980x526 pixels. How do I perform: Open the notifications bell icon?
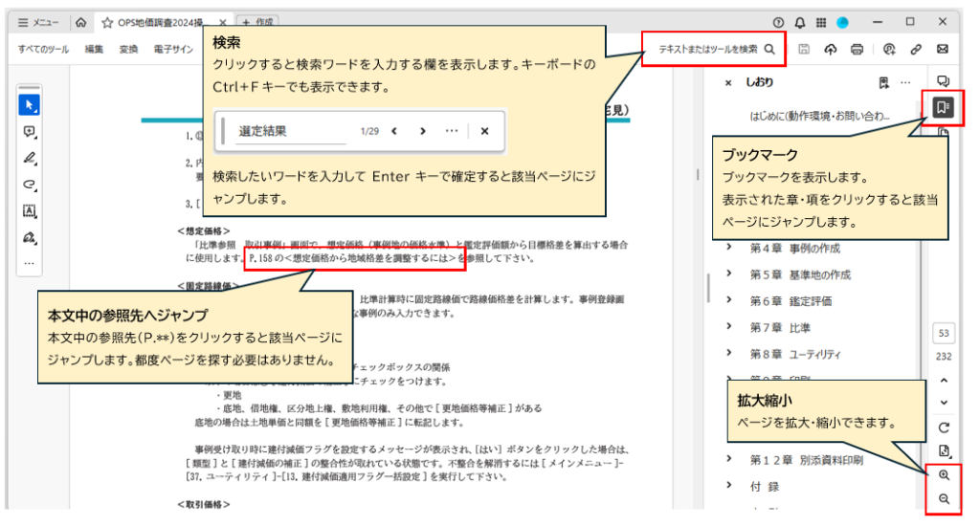tap(799, 22)
